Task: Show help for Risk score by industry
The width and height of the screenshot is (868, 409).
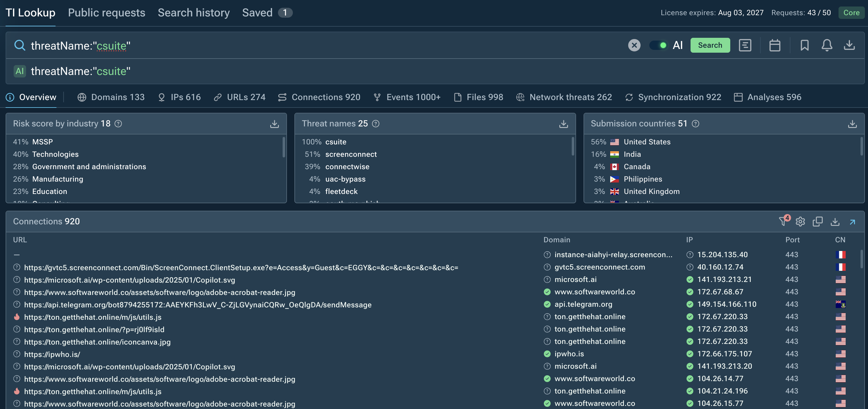Action: tap(118, 124)
